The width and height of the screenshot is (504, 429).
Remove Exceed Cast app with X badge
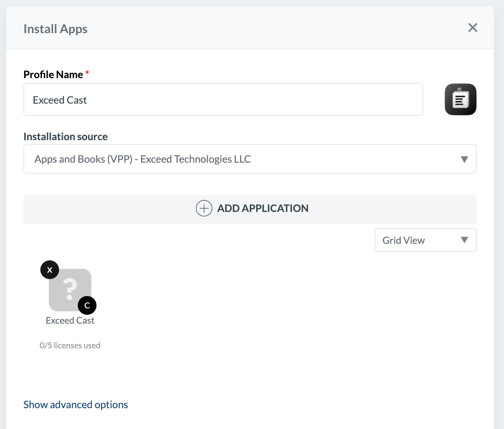49,270
